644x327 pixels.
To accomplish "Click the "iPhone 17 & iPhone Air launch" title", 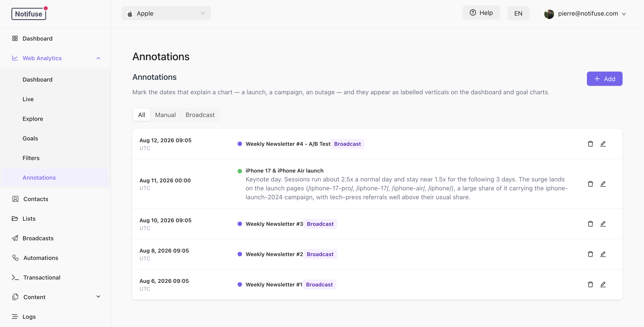I will coord(284,171).
